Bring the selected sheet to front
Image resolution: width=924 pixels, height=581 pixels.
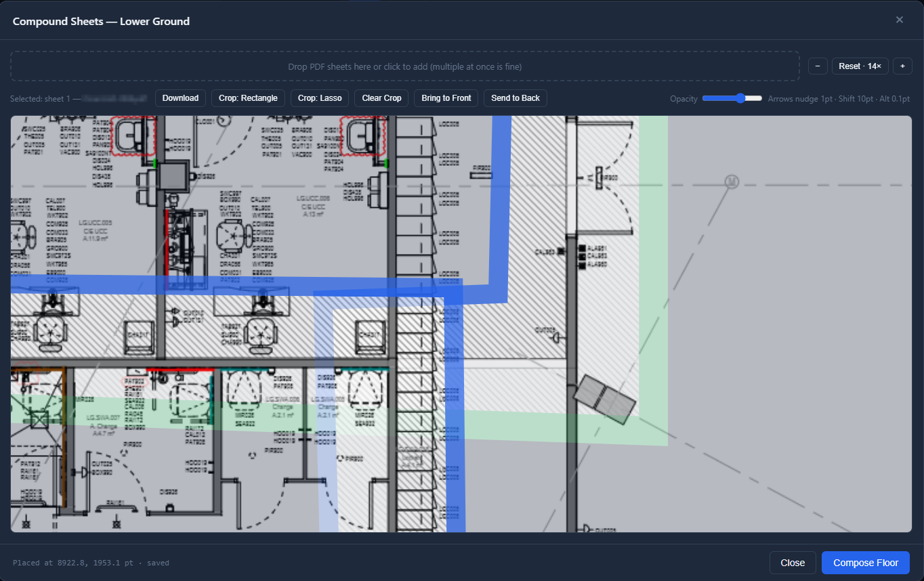tap(446, 98)
